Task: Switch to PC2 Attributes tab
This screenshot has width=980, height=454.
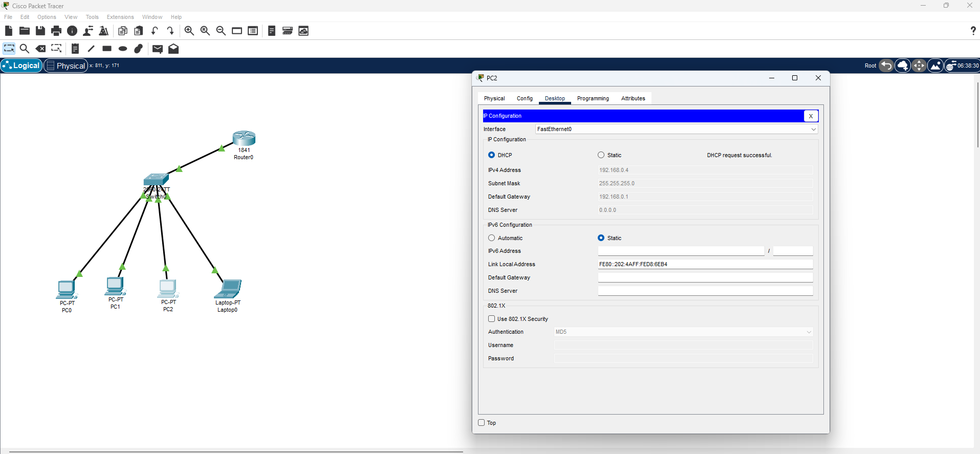Action: pos(633,98)
